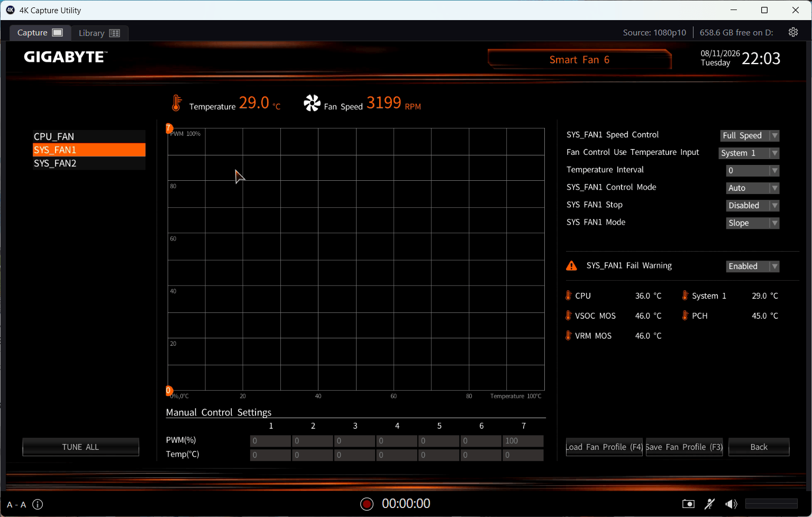This screenshot has height=517, width=812.
Task: Click the PCH thermometer icon
Action: coord(685,316)
